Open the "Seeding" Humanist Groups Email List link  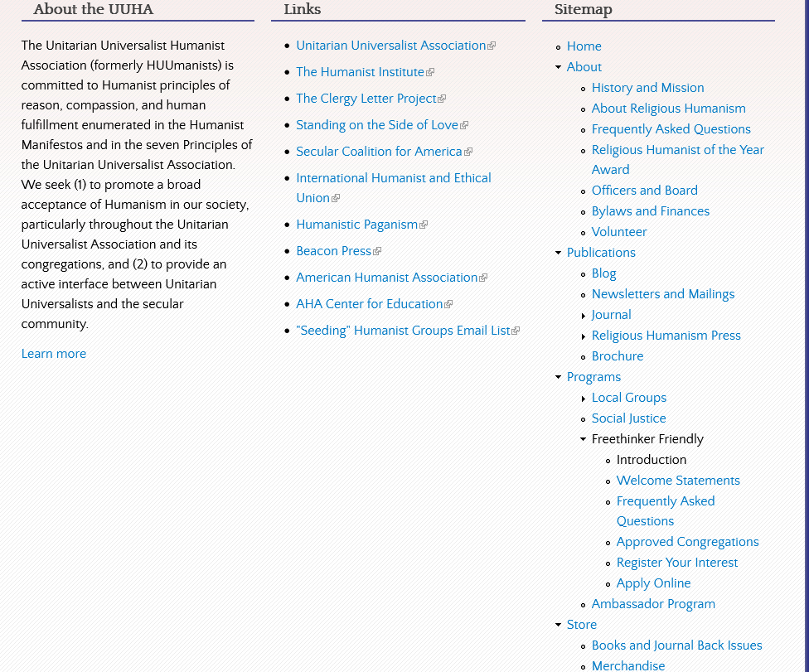[403, 330]
